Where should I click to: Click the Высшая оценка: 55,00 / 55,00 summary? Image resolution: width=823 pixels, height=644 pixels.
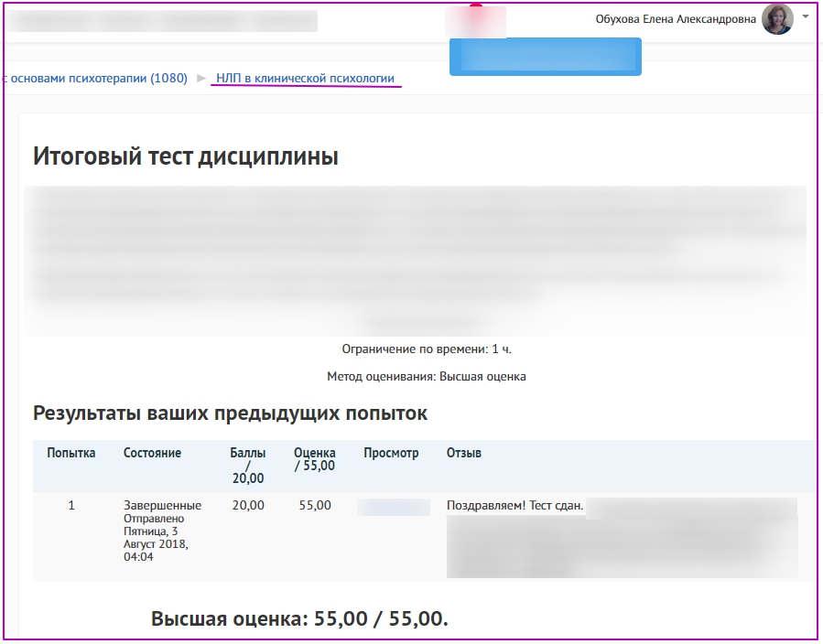(x=299, y=618)
